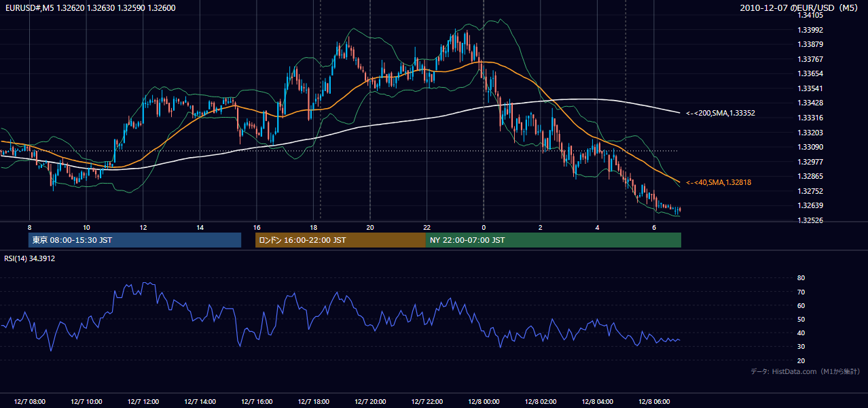This screenshot has height=408, width=868.
Task: Click the 200,SMA,1.33352 moving average label
Action: tap(720, 113)
